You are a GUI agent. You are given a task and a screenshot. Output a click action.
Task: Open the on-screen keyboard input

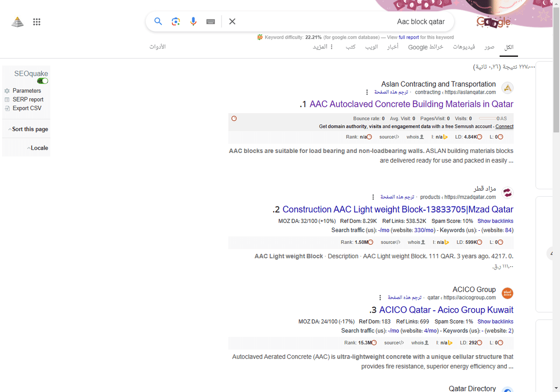pos(210,21)
